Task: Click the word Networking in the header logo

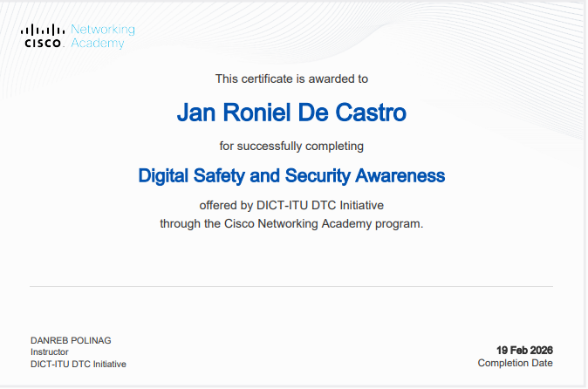Action: tap(102, 30)
